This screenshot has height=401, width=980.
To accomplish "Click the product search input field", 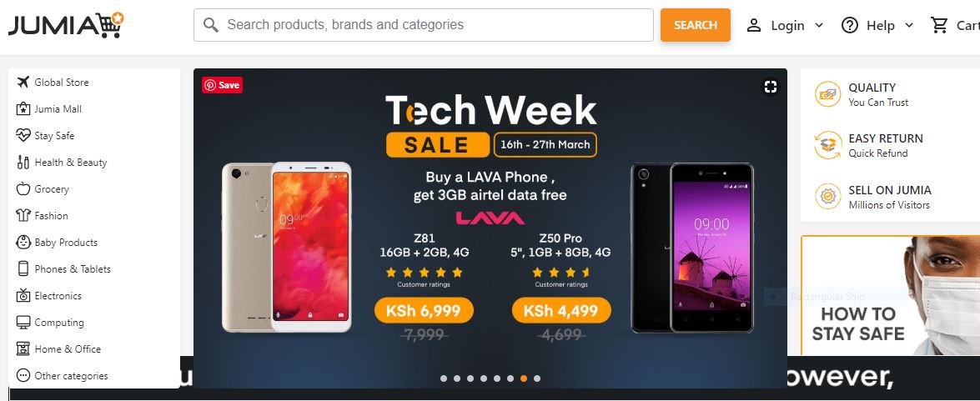I will pyautogui.click(x=424, y=25).
